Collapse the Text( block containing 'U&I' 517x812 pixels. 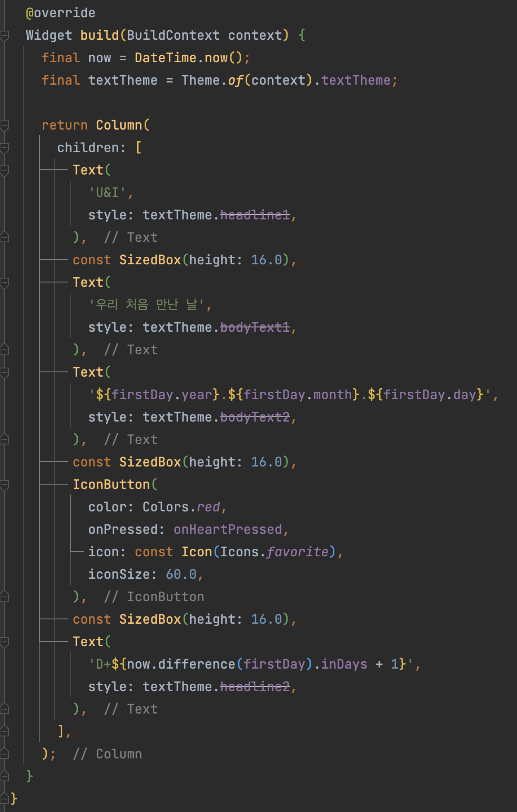point(4,171)
